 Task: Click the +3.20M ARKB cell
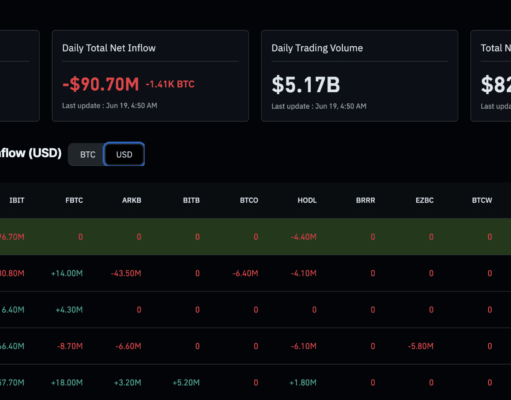[x=128, y=382]
